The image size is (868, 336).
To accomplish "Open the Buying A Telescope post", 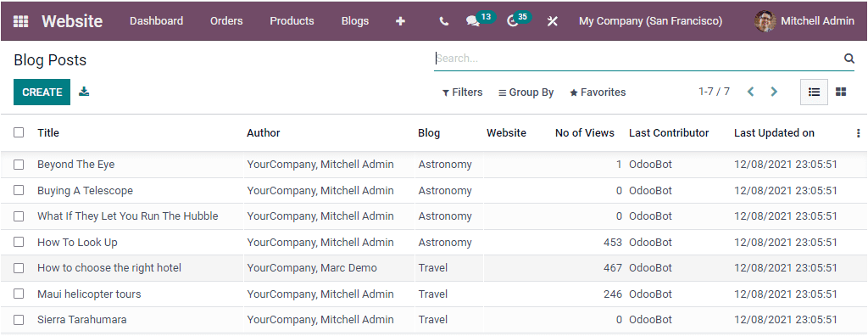I will [86, 190].
